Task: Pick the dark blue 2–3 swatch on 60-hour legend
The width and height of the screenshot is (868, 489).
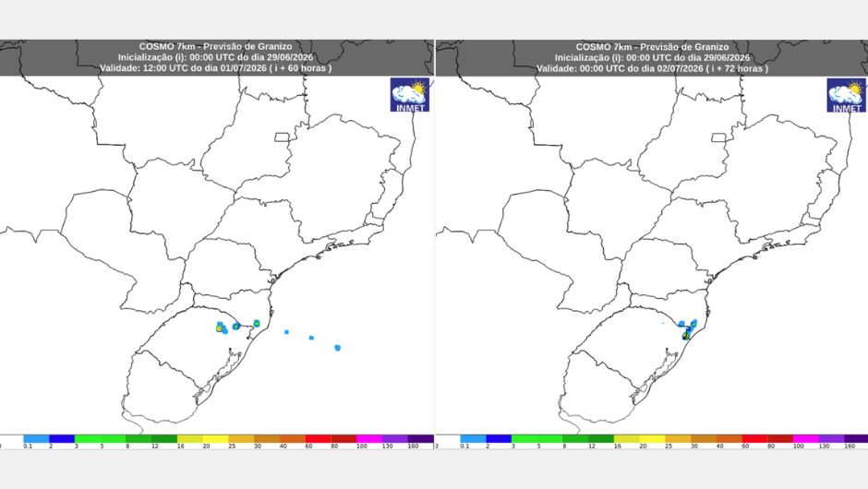Action: click(62, 438)
